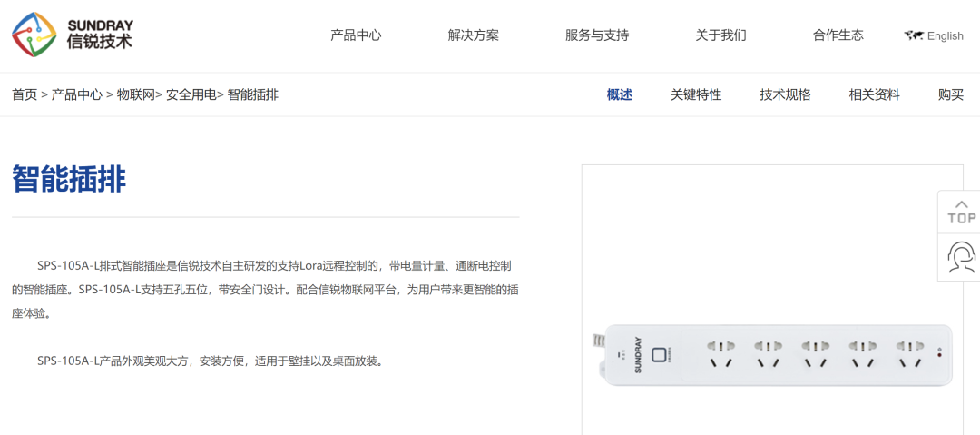Screen dimensions: 980x435
Task: Go to 首页 in the breadcrumb
Action: click(x=24, y=95)
